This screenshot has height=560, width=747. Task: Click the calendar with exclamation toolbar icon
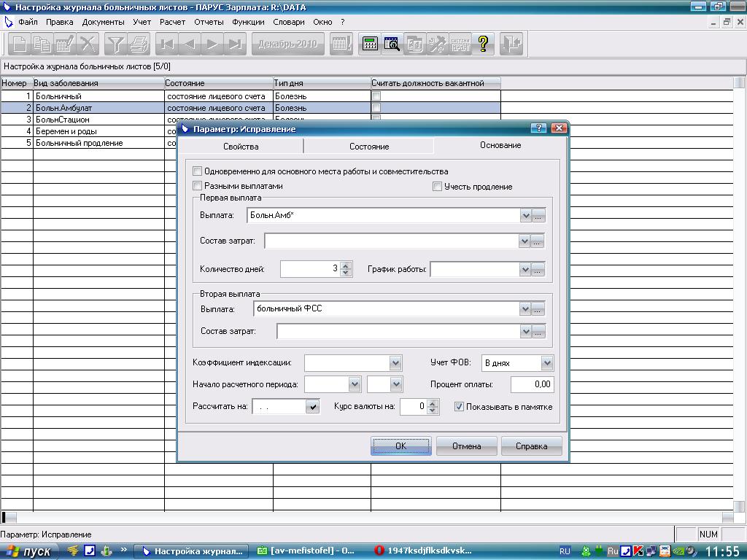pos(341,44)
